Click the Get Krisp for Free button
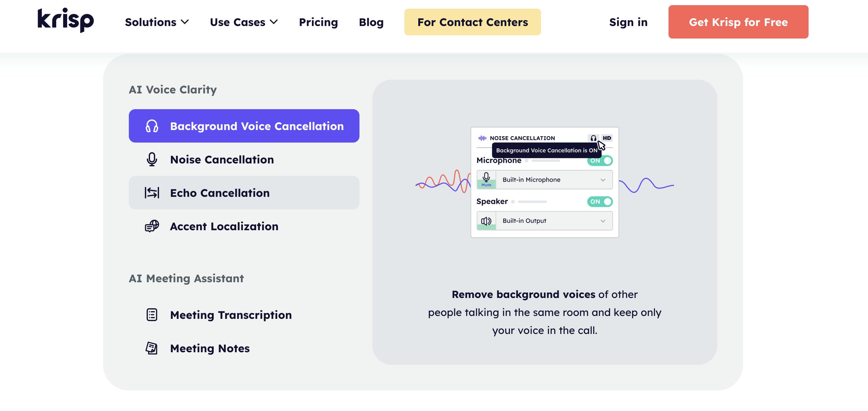Image resolution: width=868 pixels, height=411 pixels. [x=738, y=22]
